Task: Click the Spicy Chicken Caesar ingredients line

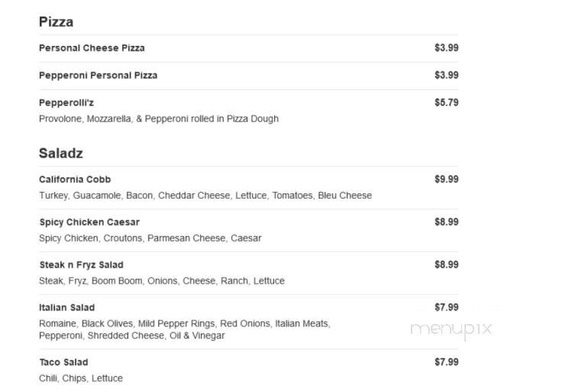Action: tap(150, 238)
